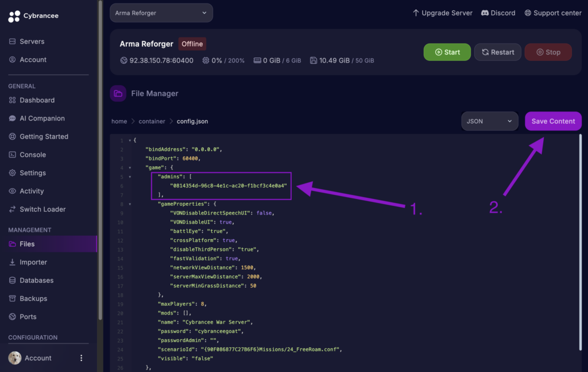Click the networkViewDistance value 1500

point(247,268)
